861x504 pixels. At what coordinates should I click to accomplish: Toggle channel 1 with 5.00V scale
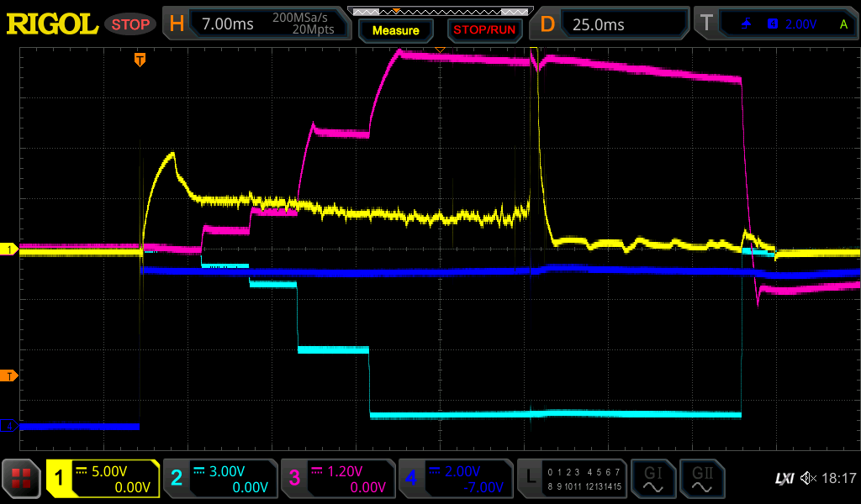pos(103,479)
